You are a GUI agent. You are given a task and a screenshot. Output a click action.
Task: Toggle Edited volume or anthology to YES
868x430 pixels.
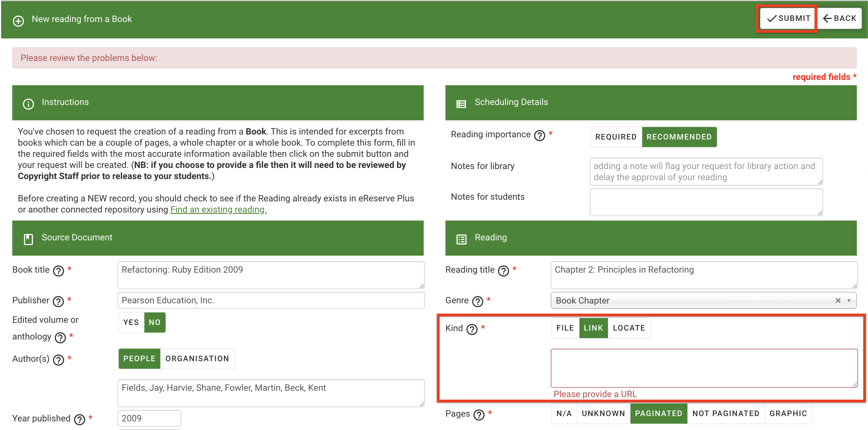(131, 322)
